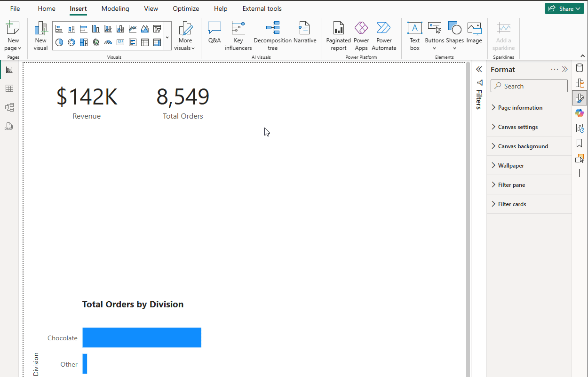588x377 pixels.
Task: Open the Bookmarks pane icon
Action: pos(580,143)
